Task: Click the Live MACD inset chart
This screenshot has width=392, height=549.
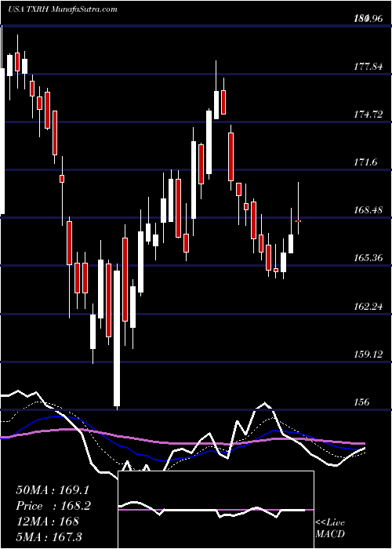Action: (x=216, y=510)
